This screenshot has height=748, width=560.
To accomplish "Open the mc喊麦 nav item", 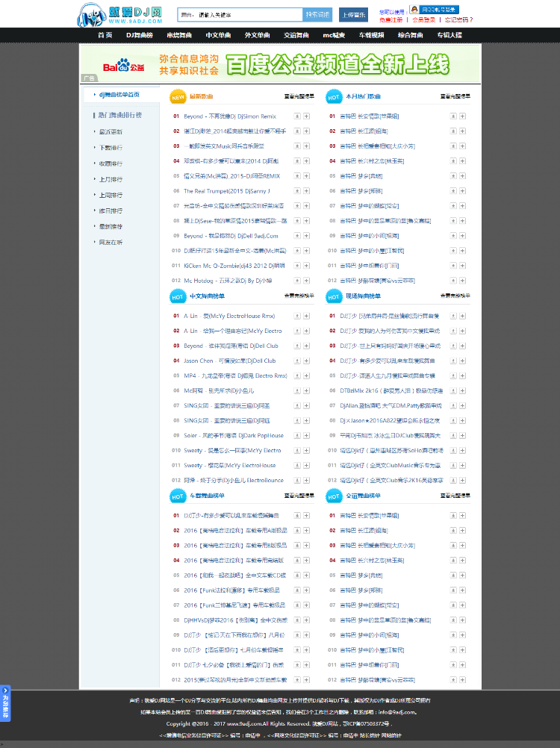I will tap(334, 35).
